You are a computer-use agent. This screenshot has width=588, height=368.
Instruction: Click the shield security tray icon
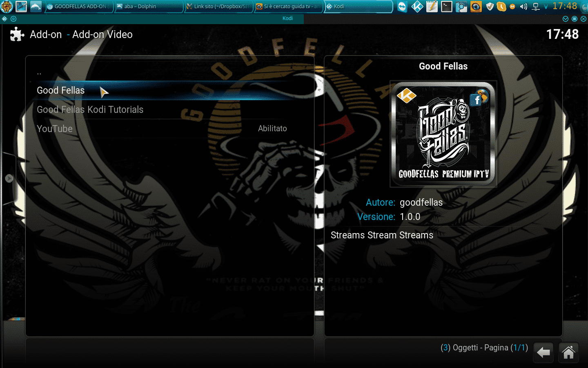[x=490, y=7]
